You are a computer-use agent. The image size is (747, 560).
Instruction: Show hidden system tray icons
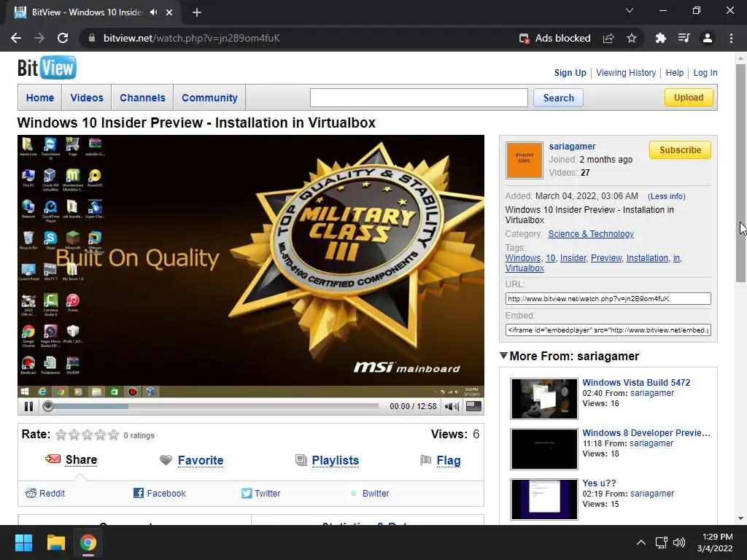click(x=641, y=542)
